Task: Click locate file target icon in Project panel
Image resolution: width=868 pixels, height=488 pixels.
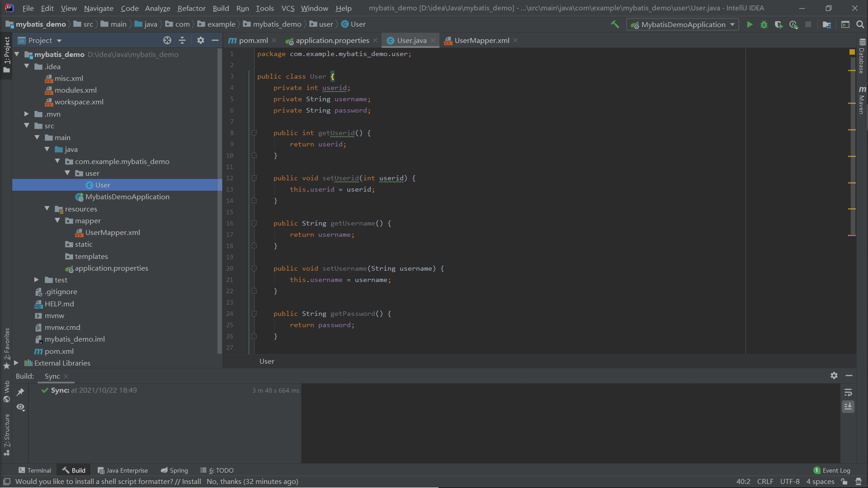Action: pyautogui.click(x=167, y=40)
